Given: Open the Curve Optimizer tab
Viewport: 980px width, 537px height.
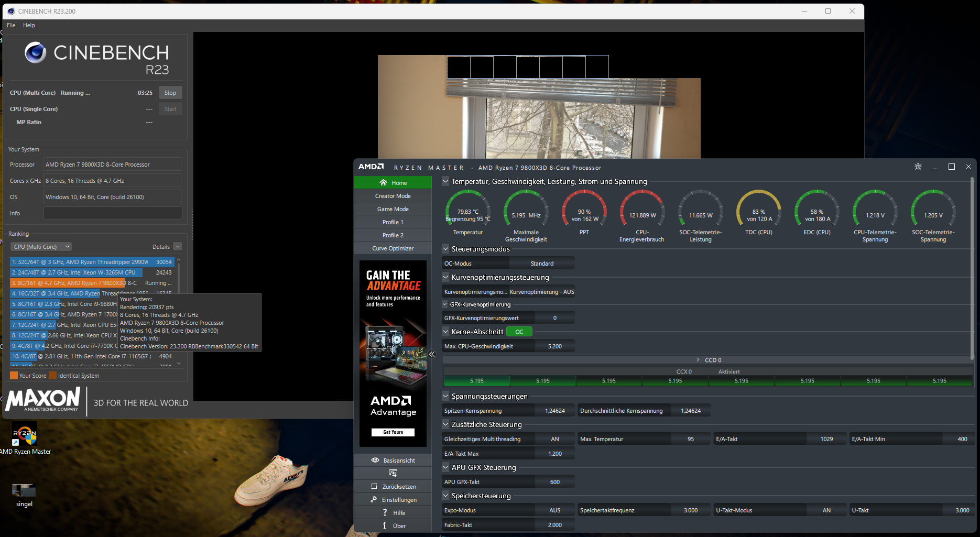Looking at the screenshot, I should pos(393,248).
